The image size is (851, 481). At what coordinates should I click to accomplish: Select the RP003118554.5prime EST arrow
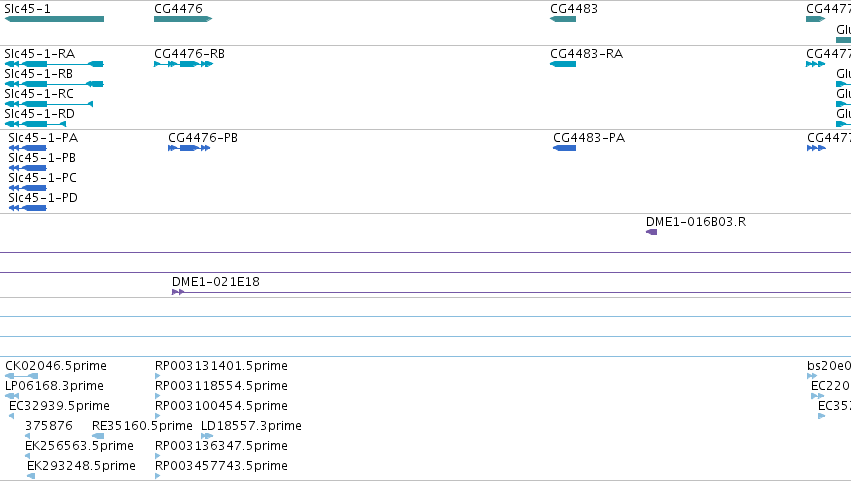(x=157, y=396)
